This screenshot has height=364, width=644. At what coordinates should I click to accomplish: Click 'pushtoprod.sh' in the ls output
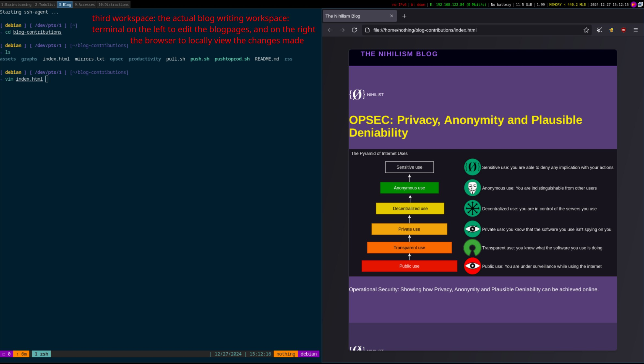(x=232, y=59)
